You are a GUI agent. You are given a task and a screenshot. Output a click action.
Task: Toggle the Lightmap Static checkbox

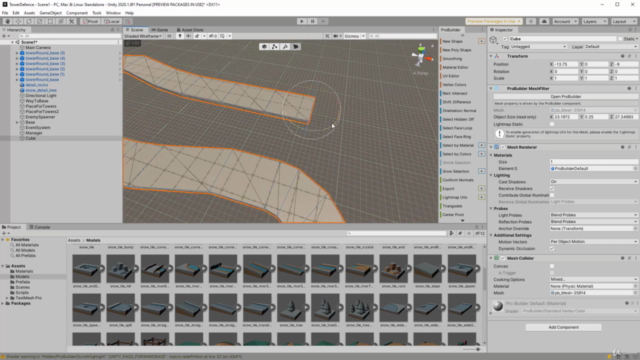(552, 124)
